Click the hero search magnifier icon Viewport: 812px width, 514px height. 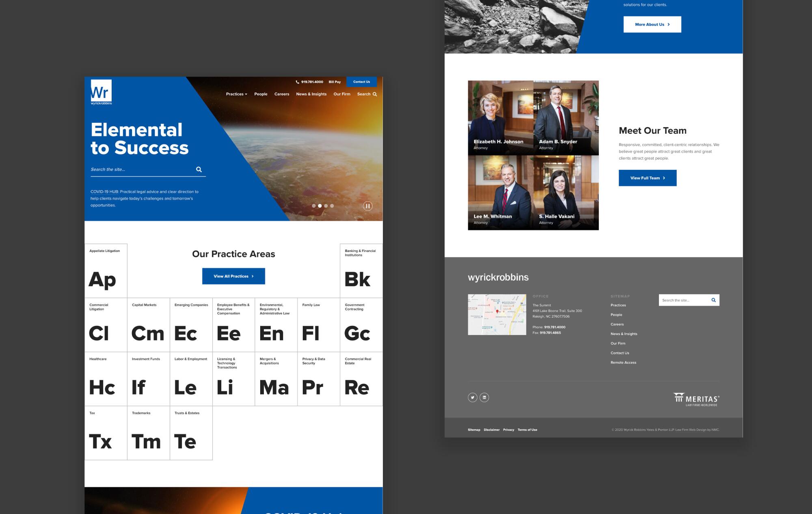coord(199,169)
